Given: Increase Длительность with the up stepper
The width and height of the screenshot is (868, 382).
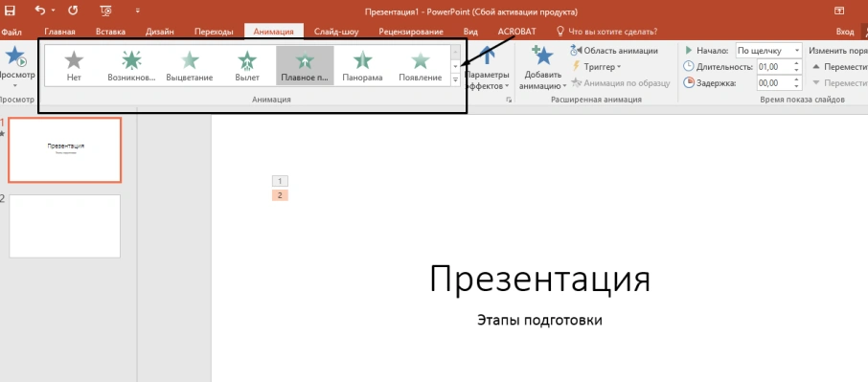Looking at the screenshot, I should tap(797, 63).
